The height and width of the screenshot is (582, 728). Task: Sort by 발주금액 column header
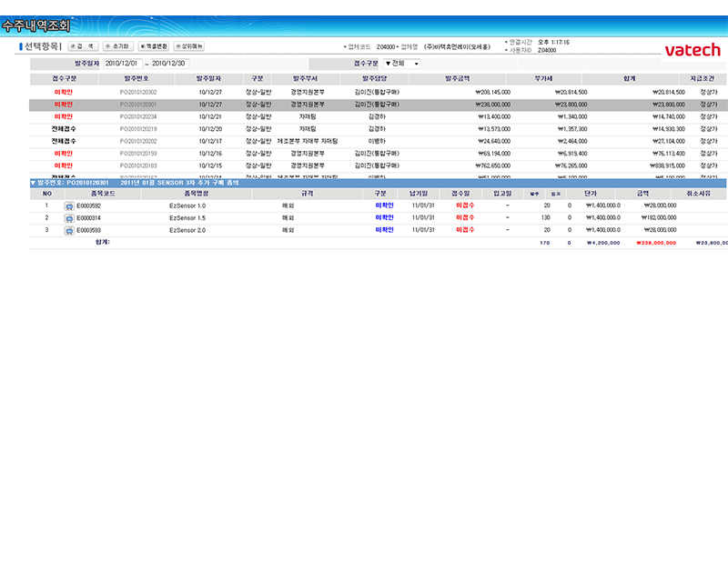tap(458, 79)
